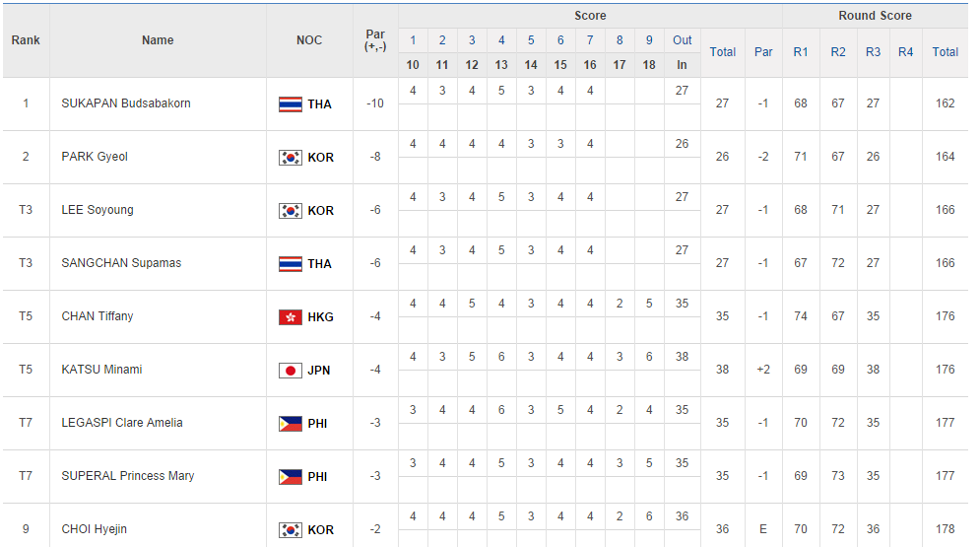Click the NOC column header

(x=309, y=40)
